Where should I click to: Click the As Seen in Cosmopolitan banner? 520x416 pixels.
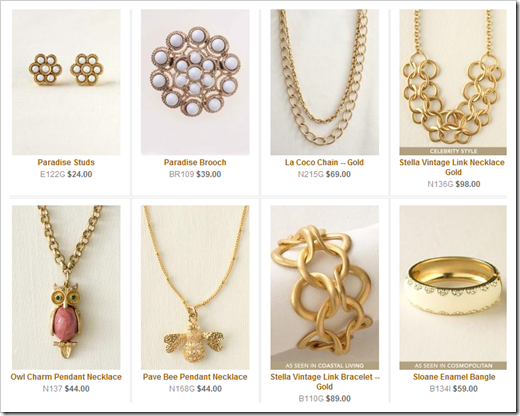[453, 366]
